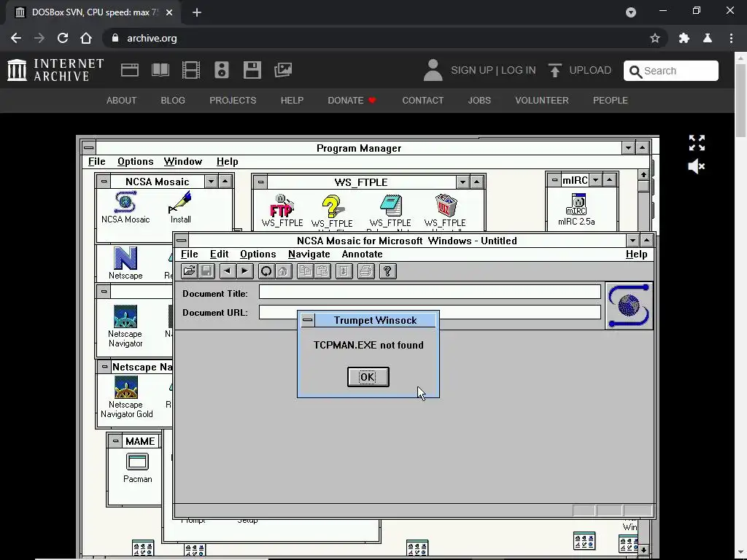Click the Program Manager vertical scrollbar up arrow

tap(643, 175)
